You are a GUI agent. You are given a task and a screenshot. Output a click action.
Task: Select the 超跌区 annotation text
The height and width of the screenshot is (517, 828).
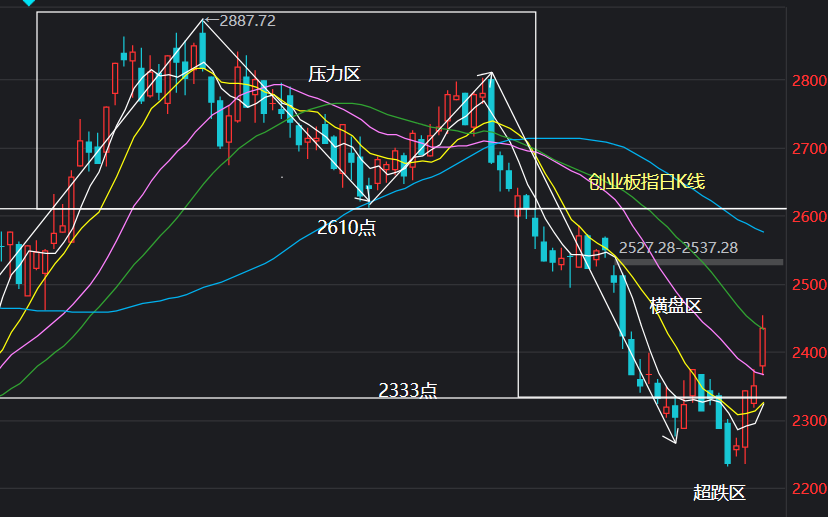[x=719, y=493]
